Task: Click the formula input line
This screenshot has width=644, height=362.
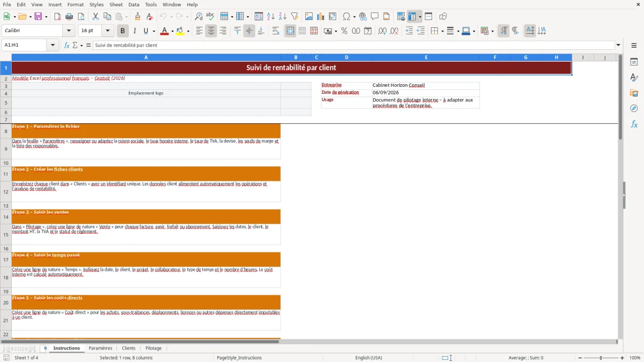Action: point(354,46)
